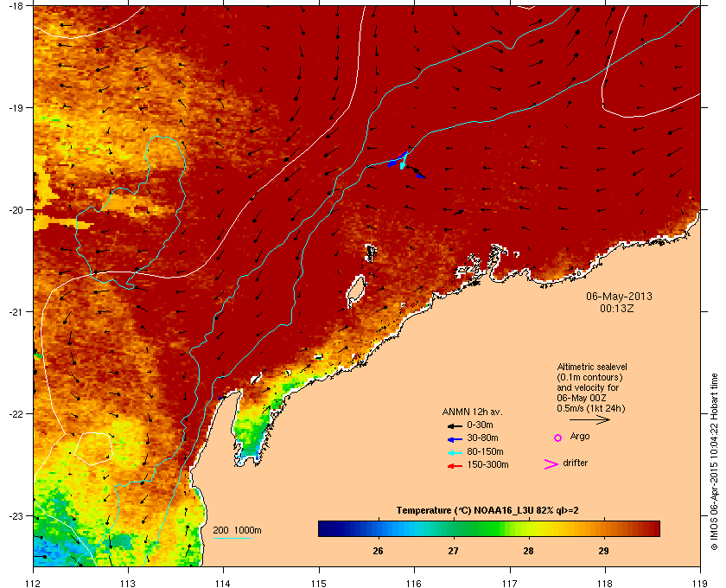Click latitude axis label -20
Image resolution: width=726 pixels, height=588 pixels.
(16, 210)
